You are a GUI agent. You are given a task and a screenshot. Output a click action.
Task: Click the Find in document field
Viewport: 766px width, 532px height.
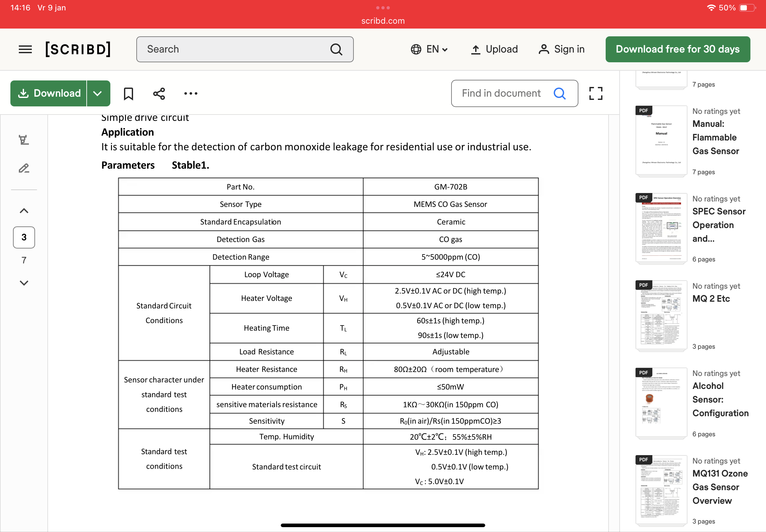pyautogui.click(x=501, y=94)
